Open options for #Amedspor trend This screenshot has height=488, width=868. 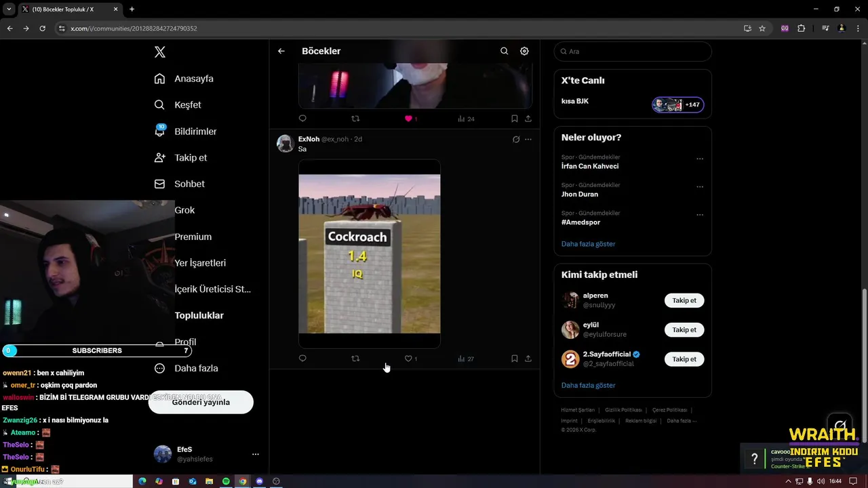[700, 215]
